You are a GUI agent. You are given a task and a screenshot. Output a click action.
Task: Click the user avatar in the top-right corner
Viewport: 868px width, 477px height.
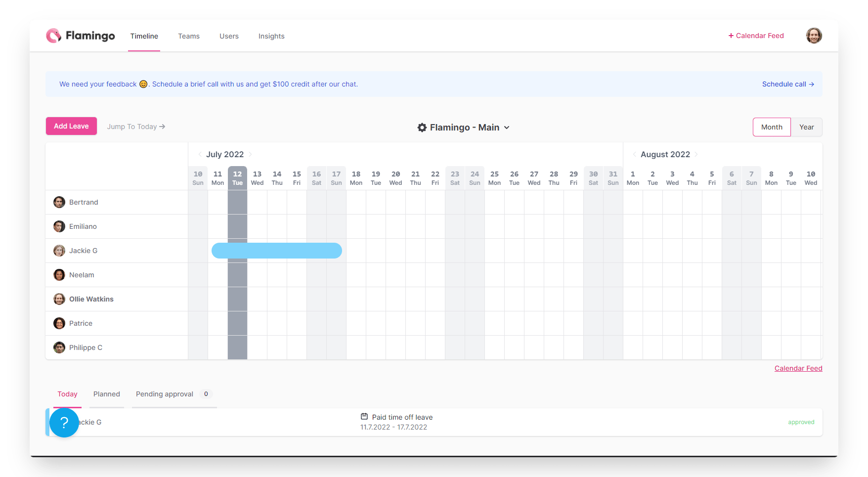(x=814, y=35)
